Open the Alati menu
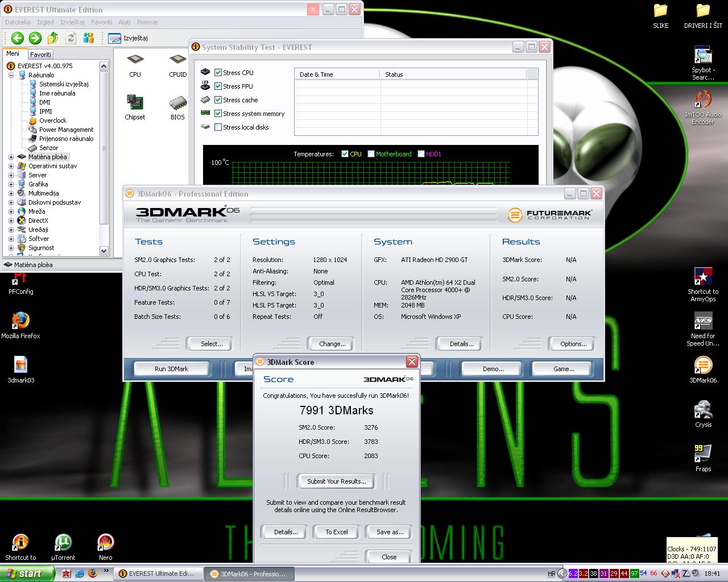Screen dimensions: 728x582 125,22
